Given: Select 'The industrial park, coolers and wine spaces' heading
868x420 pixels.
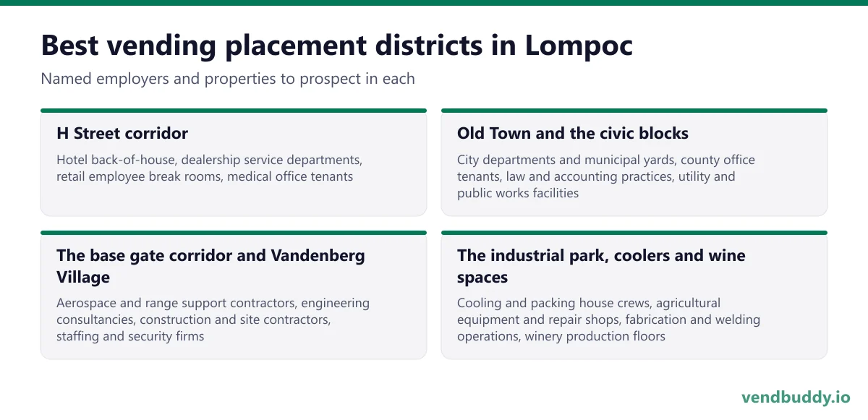Looking at the screenshot, I should coord(601,266).
